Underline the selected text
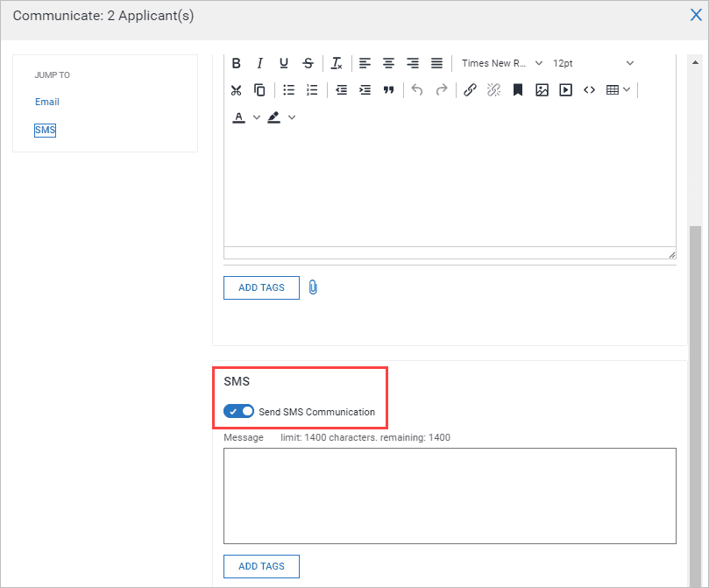This screenshot has width=709, height=588. 284,63
